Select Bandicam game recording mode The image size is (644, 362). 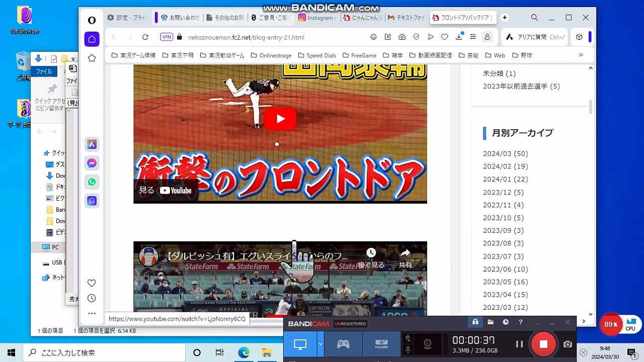pos(343,344)
